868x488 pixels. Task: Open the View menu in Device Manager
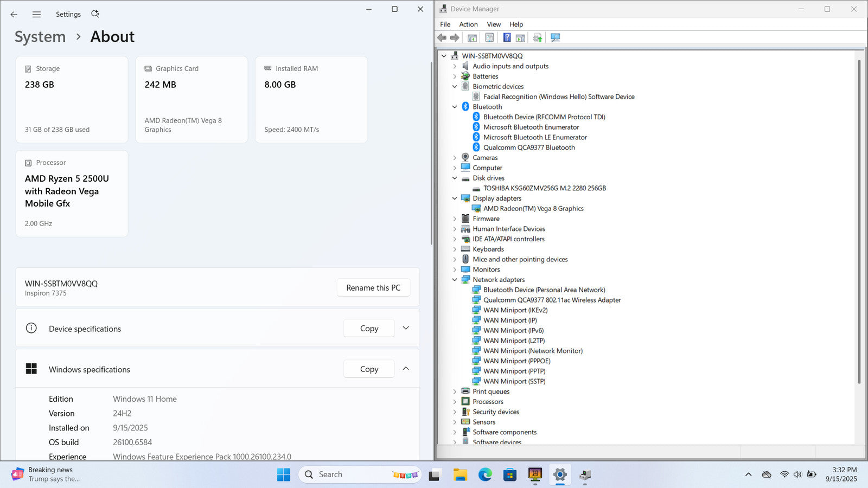(493, 24)
